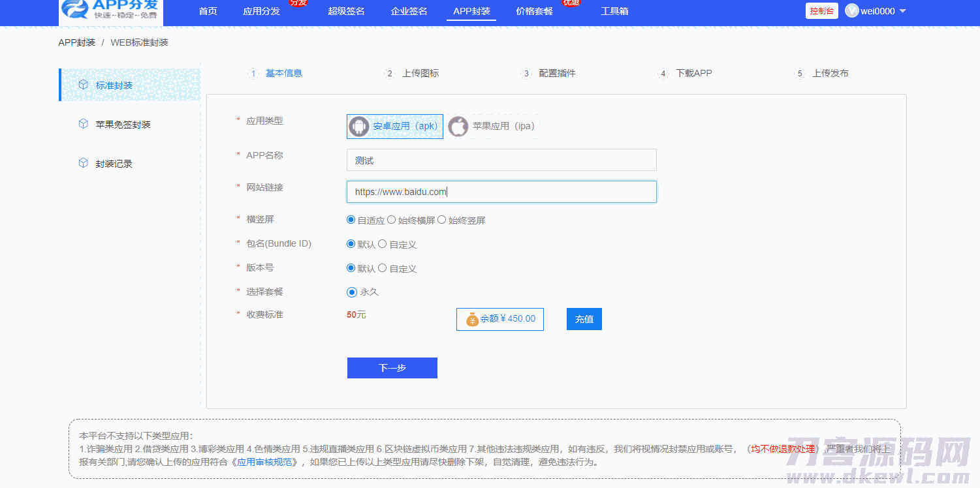Screen dimensions: 980x488
Task: Click the Apple logo icon
Action: point(458,127)
